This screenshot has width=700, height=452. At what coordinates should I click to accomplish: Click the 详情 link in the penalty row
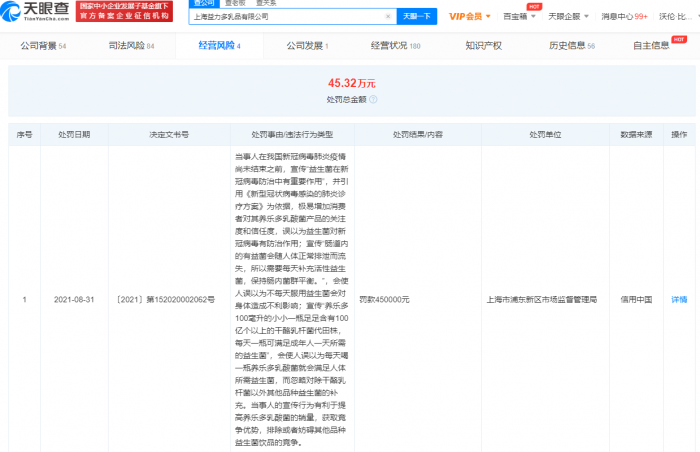tap(678, 299)
